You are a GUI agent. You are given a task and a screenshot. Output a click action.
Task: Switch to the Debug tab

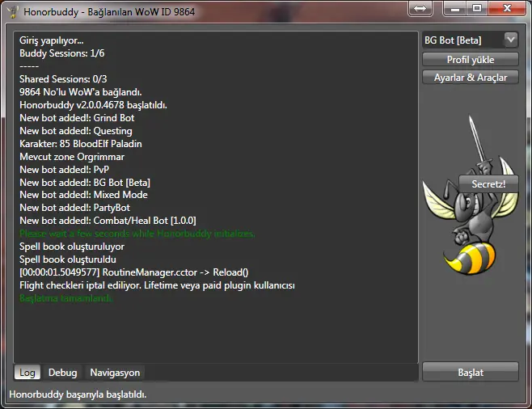coord(63,373)
